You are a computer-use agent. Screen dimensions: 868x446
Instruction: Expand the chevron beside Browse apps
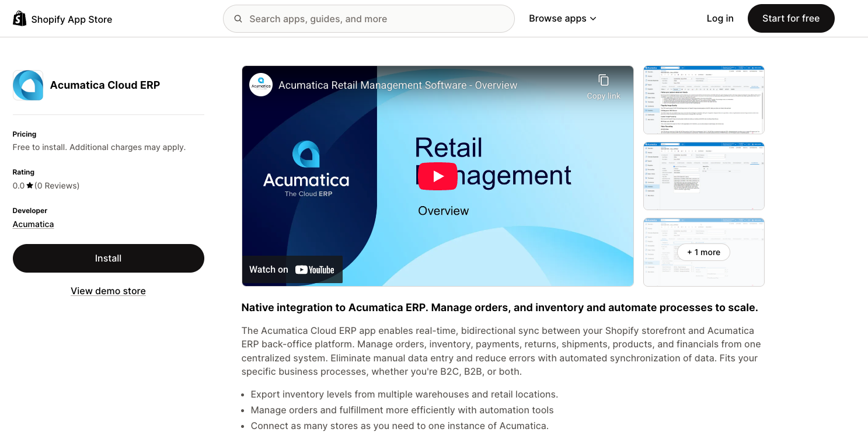594,18
